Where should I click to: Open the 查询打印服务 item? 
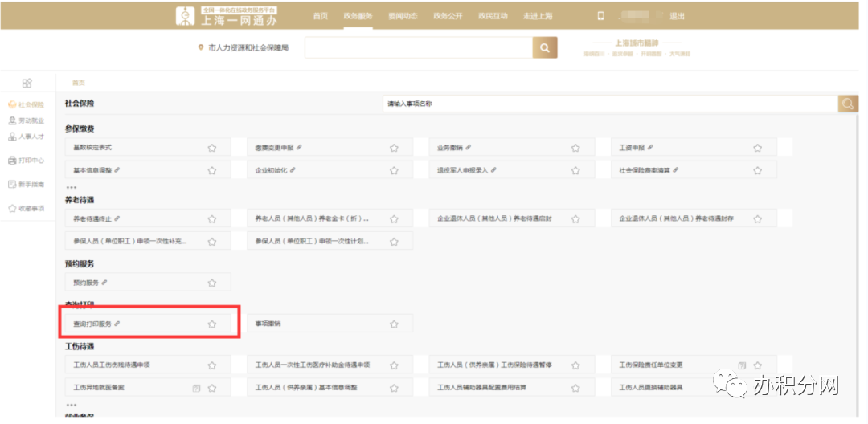[93, 324]
